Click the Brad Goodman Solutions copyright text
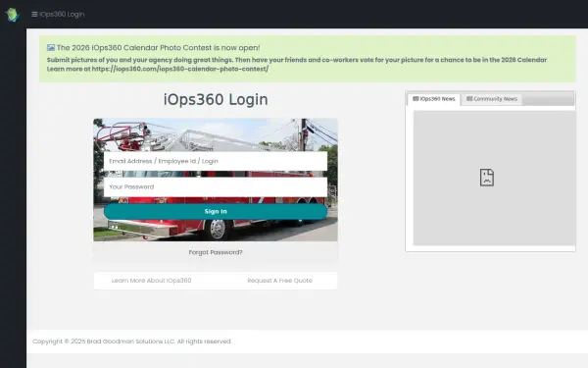This screenshot has width=588, height=368. point(131,342)
